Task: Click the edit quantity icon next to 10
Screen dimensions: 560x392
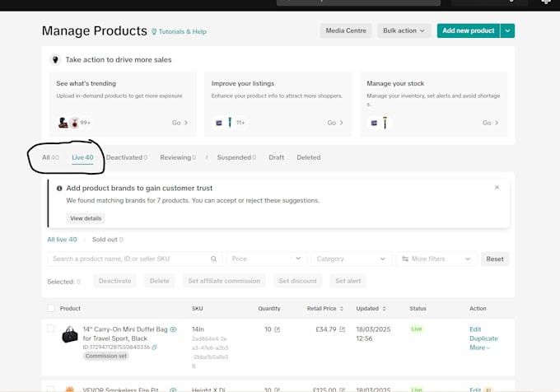Action: coord(278,329)
